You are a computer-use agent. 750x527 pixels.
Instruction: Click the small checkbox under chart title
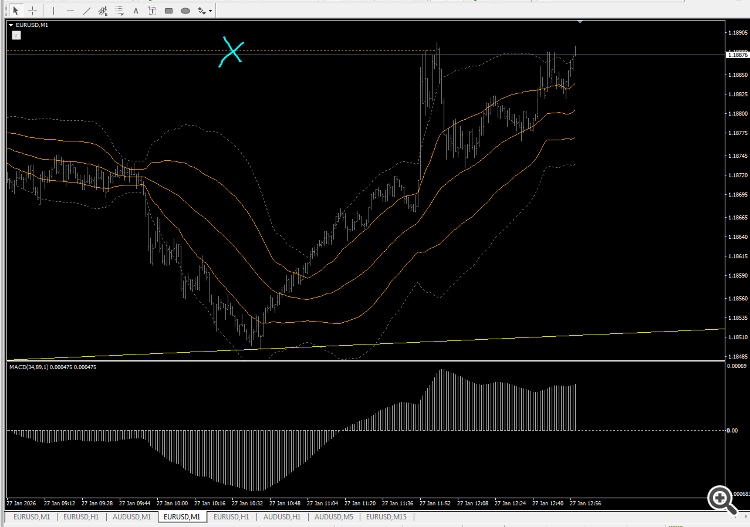16,35
